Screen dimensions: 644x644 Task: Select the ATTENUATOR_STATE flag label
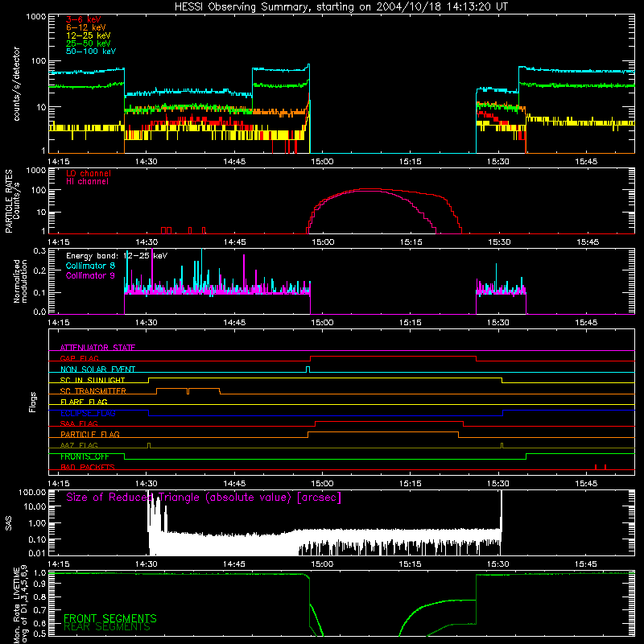97,348
